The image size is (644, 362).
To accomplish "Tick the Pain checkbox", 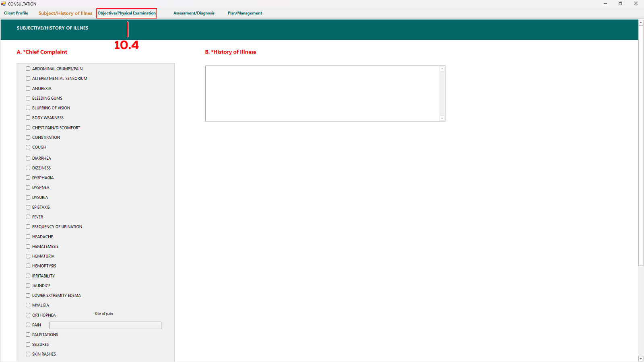I will (x=28, y=325).
